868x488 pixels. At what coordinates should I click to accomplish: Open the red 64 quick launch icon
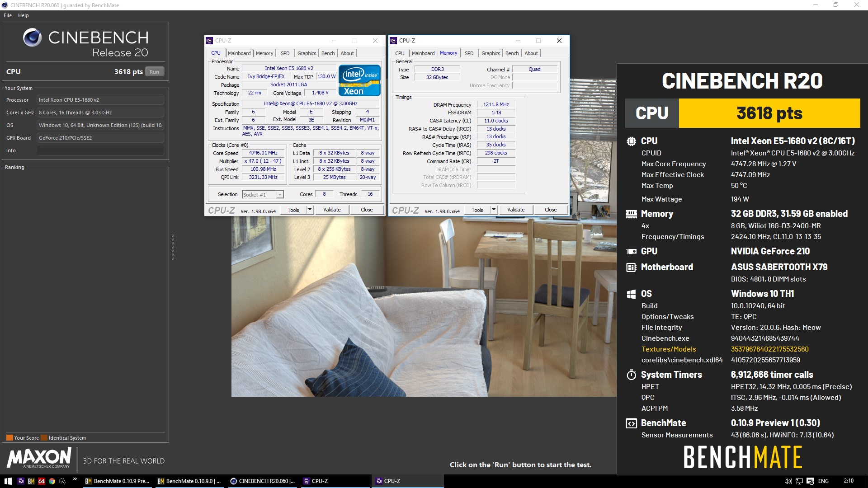coord(42,481)
